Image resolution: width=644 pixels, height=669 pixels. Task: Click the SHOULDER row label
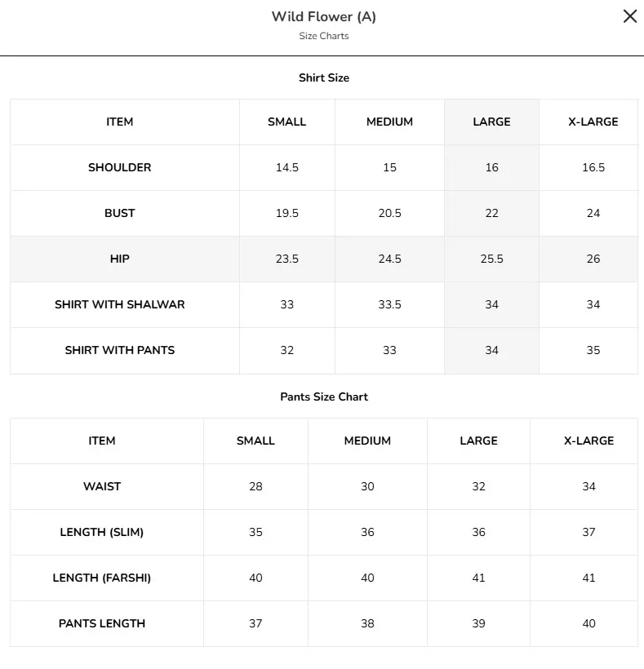[119, 168]
